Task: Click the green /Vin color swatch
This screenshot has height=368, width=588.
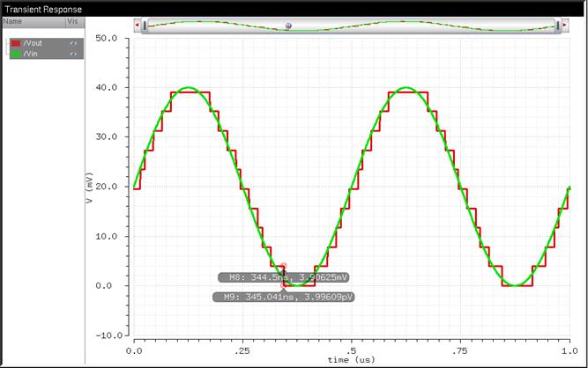Action: coord(15,54)
